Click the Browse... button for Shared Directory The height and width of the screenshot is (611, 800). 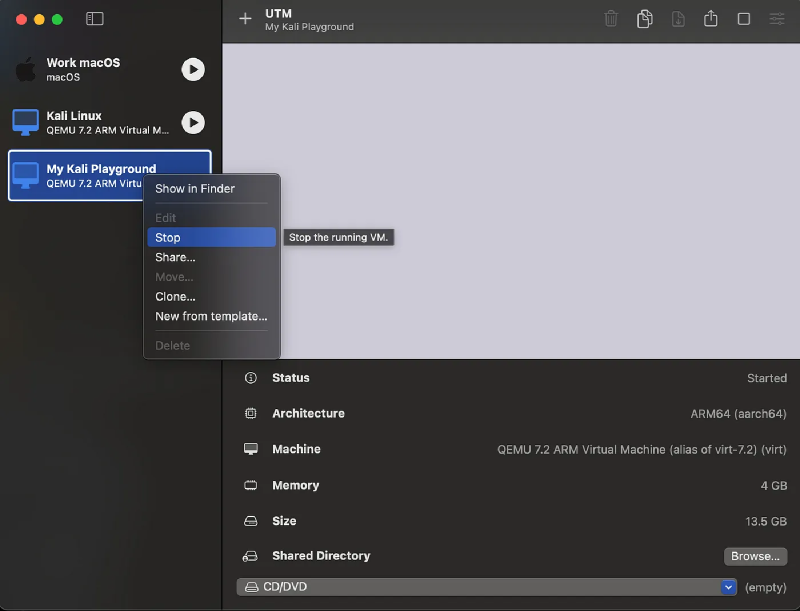click(755, 556)
